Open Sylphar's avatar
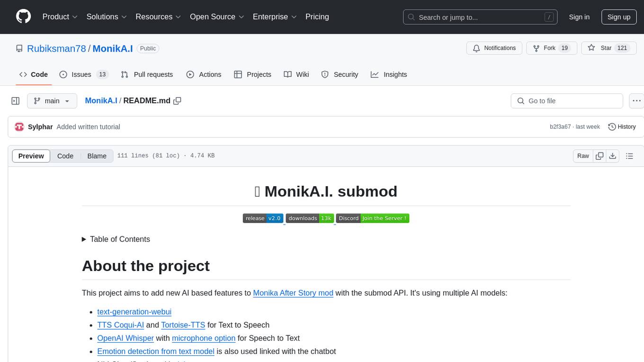The width and height of the screenshot is (644, 362). (x=19, y=127)
